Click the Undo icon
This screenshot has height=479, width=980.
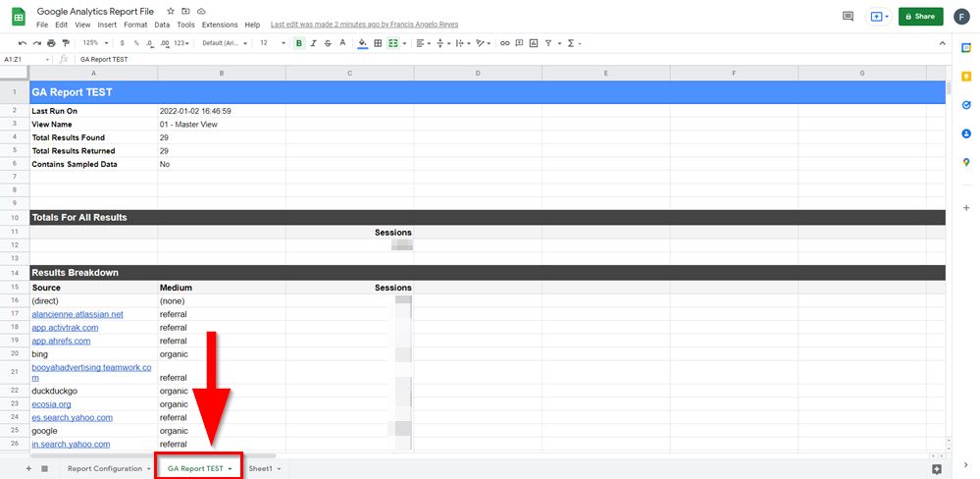(23, 43)
